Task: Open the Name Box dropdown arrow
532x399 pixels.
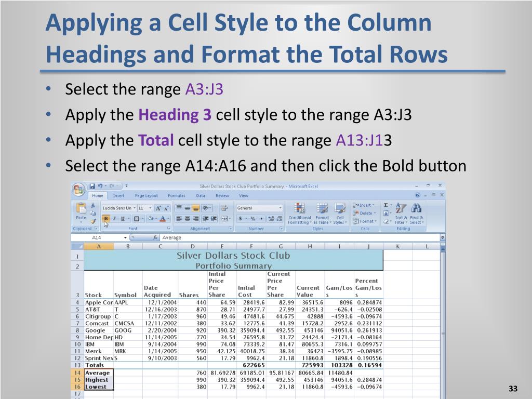Action: [125, 237]
